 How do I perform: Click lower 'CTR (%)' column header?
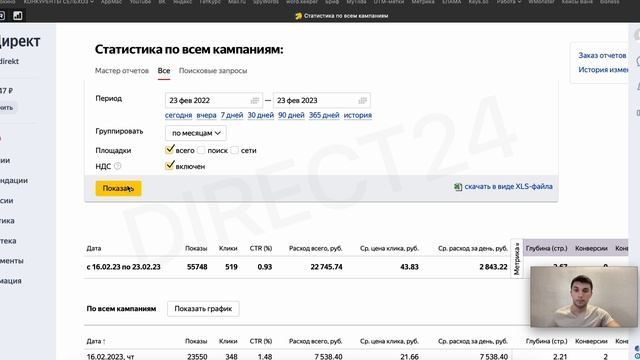[261, 341]
